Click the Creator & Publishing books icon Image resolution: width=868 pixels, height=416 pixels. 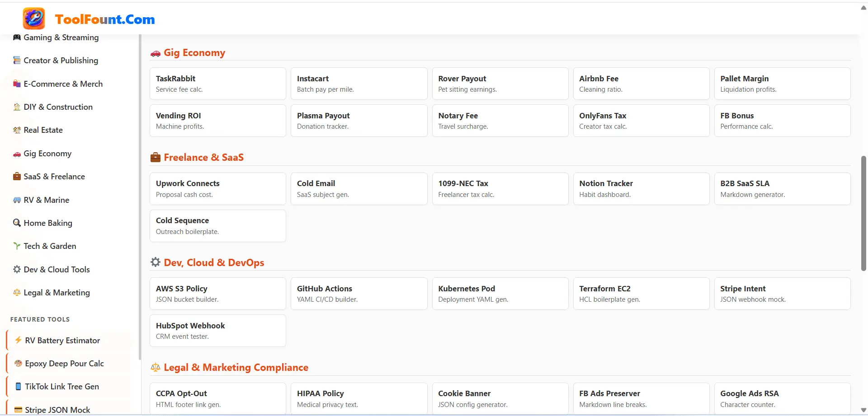point(17,60)
